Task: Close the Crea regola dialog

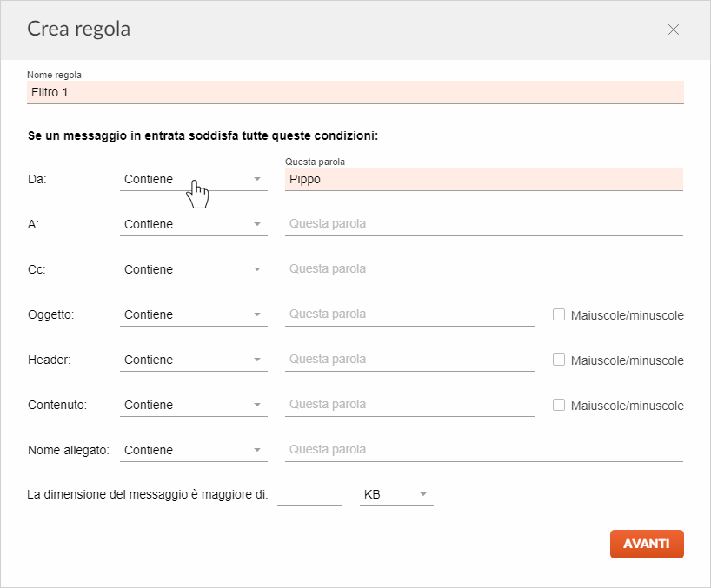Action: point(673,30)
